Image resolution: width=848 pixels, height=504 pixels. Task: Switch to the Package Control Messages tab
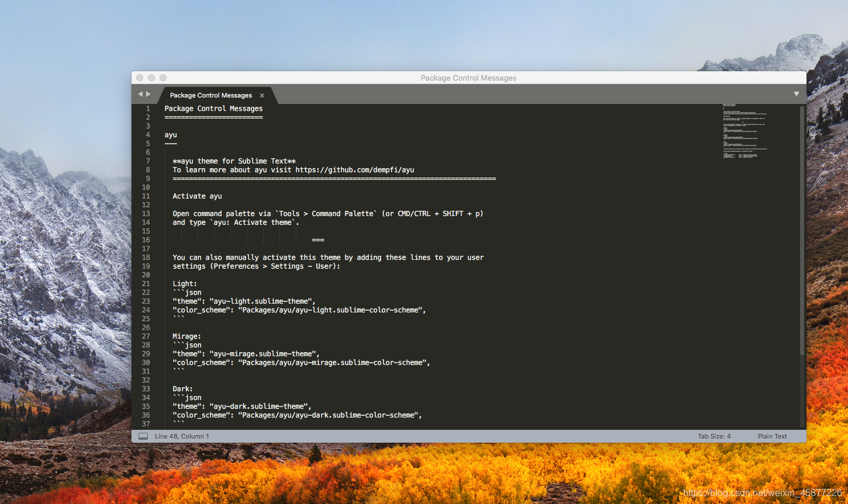tap(211, 95)
